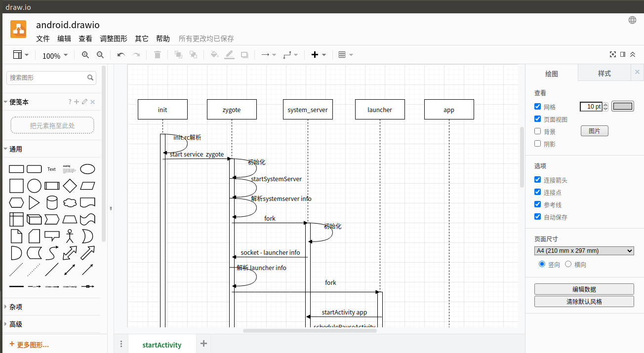This screenshot has height=353, width=644.
Task: Toggle the 参考线 checkbox
Action: 538,204
